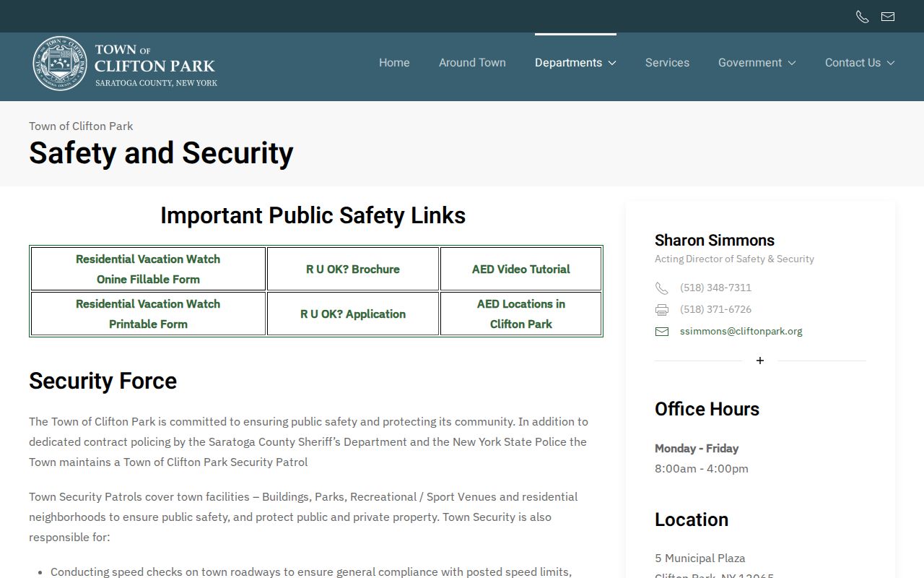Viewport: 924px width, 578px height.
Task: Watch the AED Video Tutorial
Action: tap(521, 269)
